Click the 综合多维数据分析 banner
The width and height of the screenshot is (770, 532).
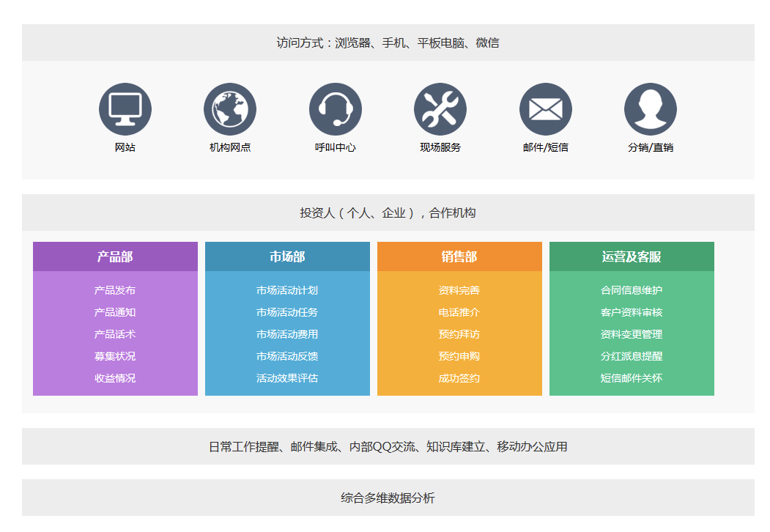388,498
